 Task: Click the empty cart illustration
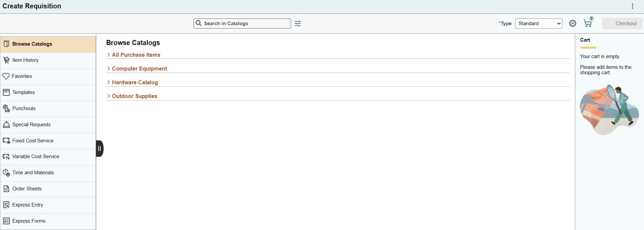tap(609, 110)
